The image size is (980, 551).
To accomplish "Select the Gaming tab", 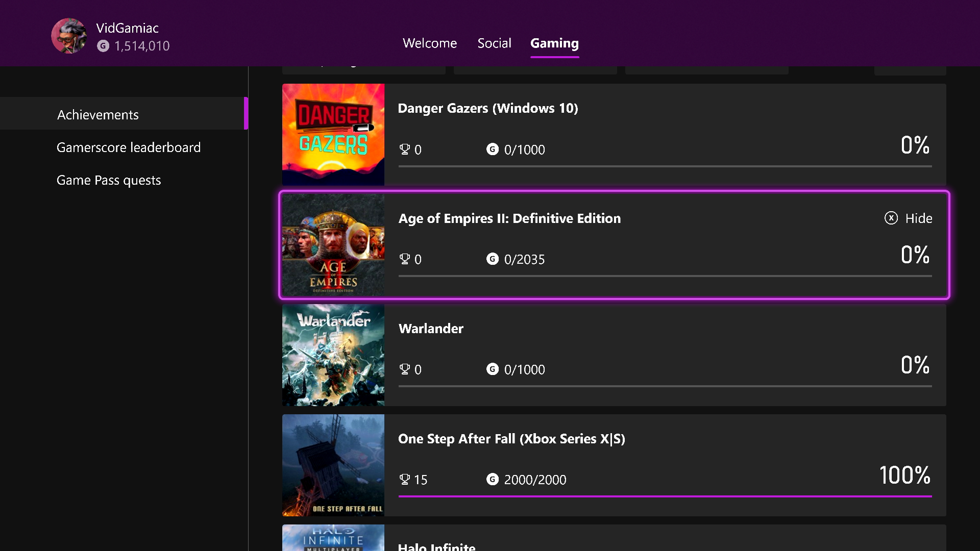I will 554,43.
